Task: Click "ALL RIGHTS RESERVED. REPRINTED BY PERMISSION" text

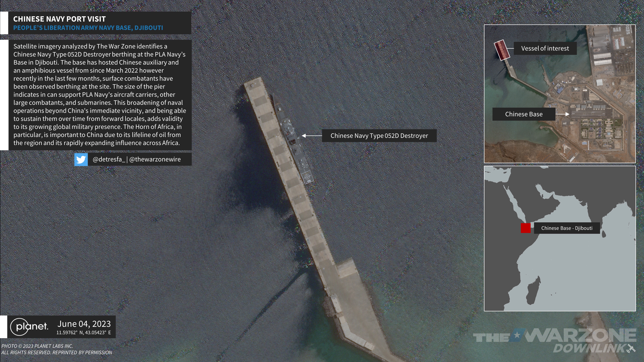Action: pyautogui.click(x=57, y=353)
